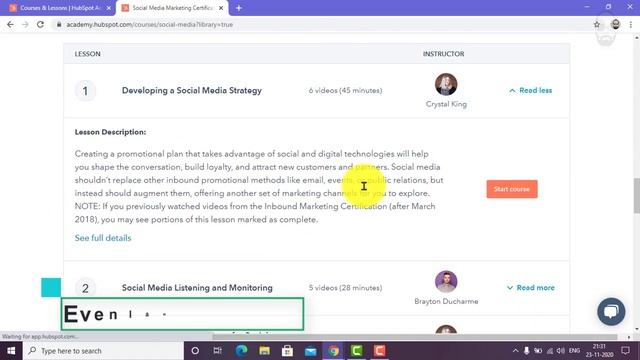
Task: Click the INSTRUCTOR column header
Action: coord(443,54)
